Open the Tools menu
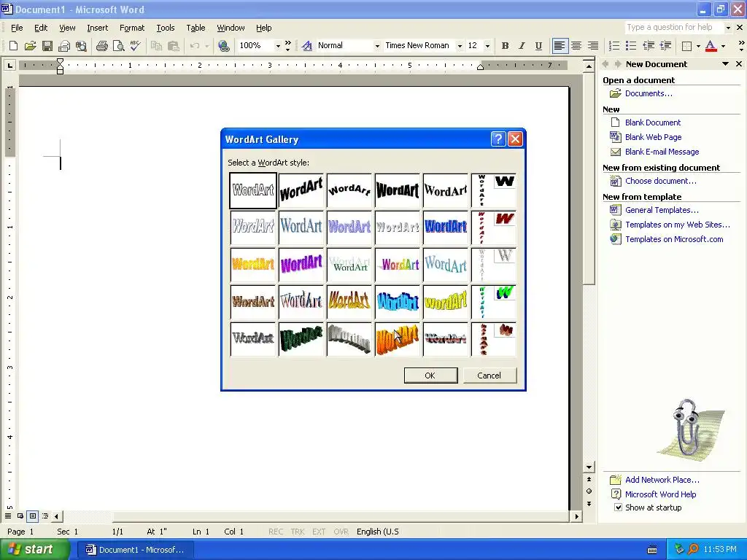Viewport: 747px width, 560px height. (166, 28)
